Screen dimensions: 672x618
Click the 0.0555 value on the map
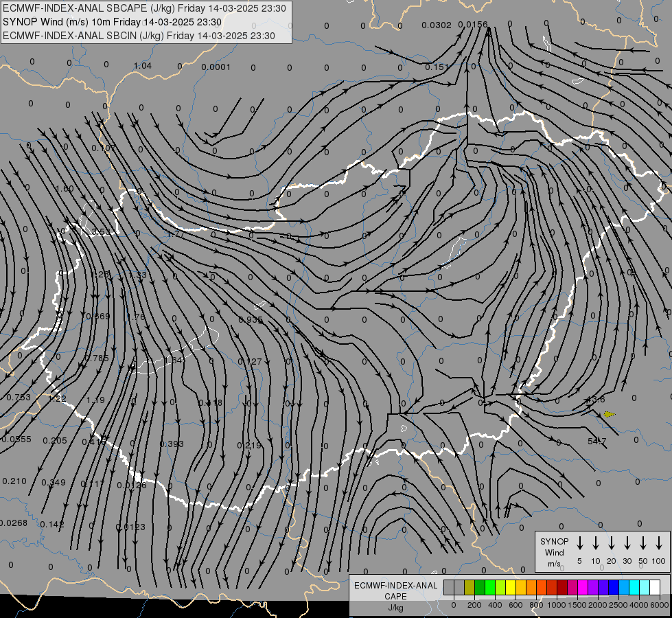click(x=16, y=439)
